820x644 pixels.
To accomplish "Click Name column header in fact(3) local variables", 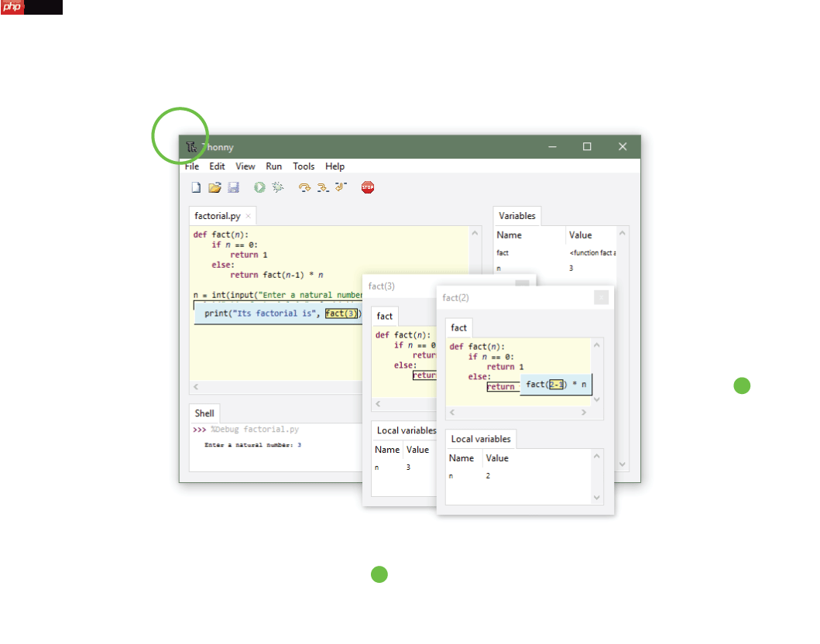I will [387, 450].
